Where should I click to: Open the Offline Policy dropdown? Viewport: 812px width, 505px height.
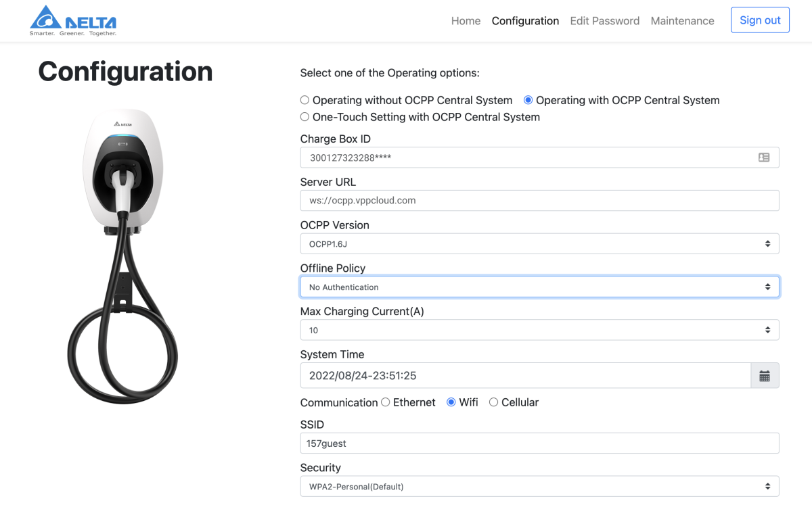(x=539, y=287)
